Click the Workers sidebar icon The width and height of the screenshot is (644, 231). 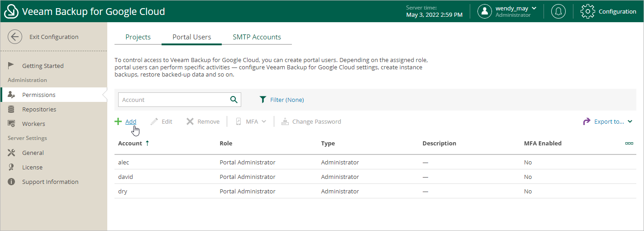12,124
